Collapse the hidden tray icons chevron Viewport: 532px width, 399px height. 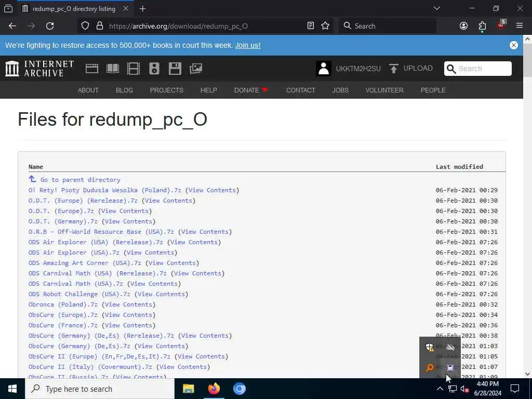(x=440, y=389)
